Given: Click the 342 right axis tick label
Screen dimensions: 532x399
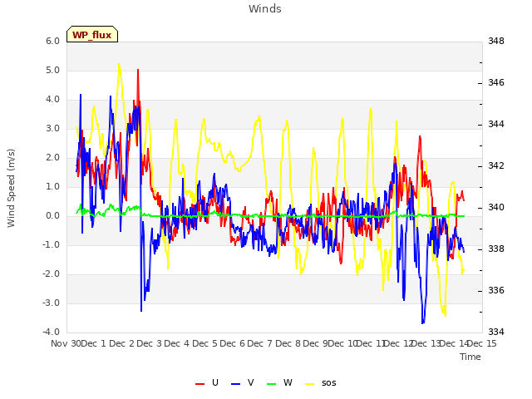Looking at the screenshot, I should tap(496, 165).
